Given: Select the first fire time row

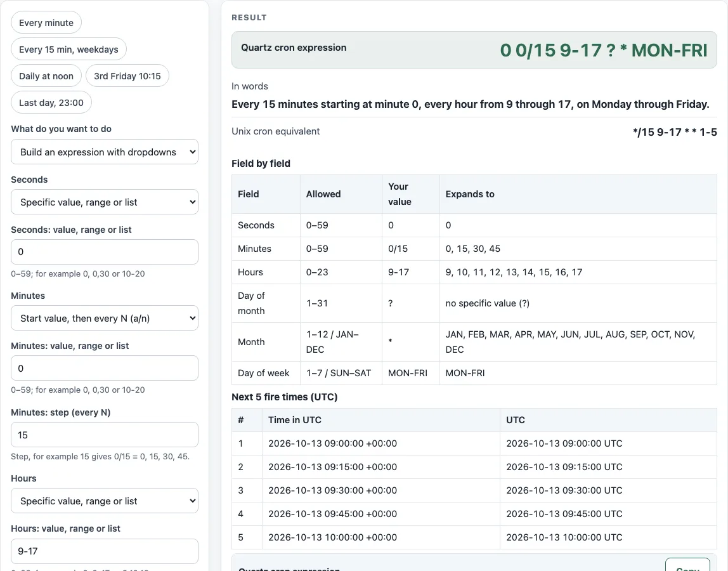Looking at the screenshot, I should 474,443.
